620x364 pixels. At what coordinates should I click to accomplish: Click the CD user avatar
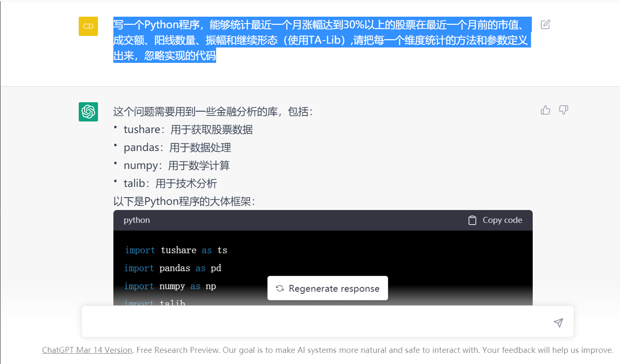[88, 26]
